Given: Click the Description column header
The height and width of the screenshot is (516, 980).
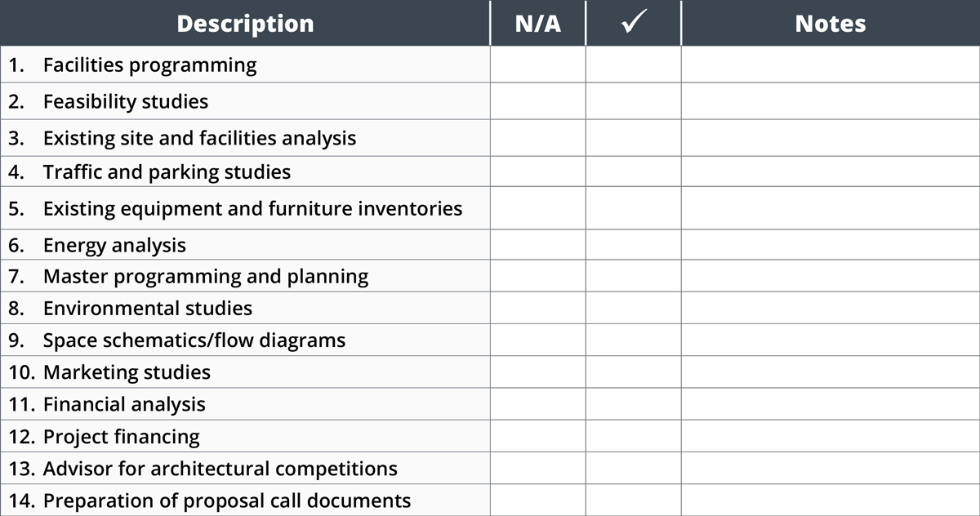Looking at the screenshot, I should pos(245,23).
